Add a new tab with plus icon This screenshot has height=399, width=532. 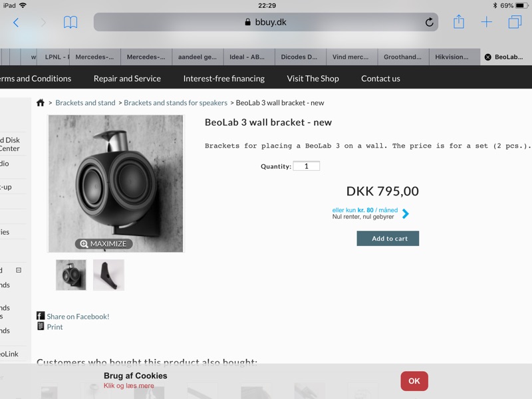[x=487, y=23]
